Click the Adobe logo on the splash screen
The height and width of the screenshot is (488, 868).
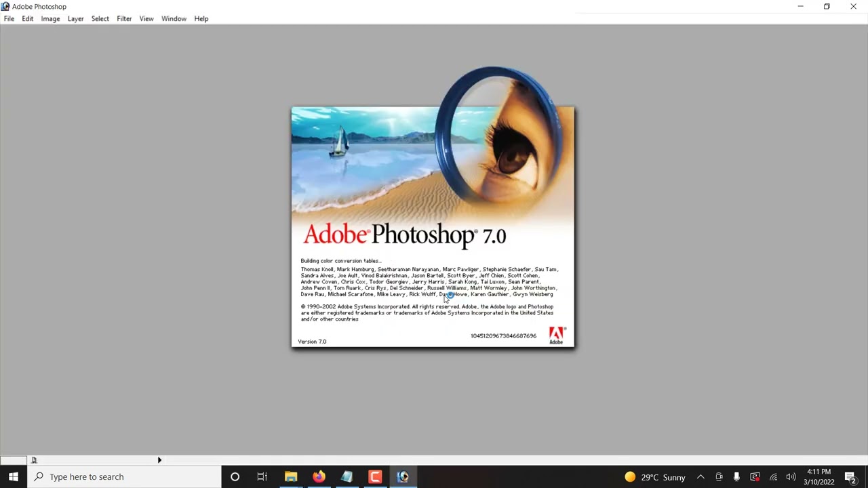coord(556,335)
